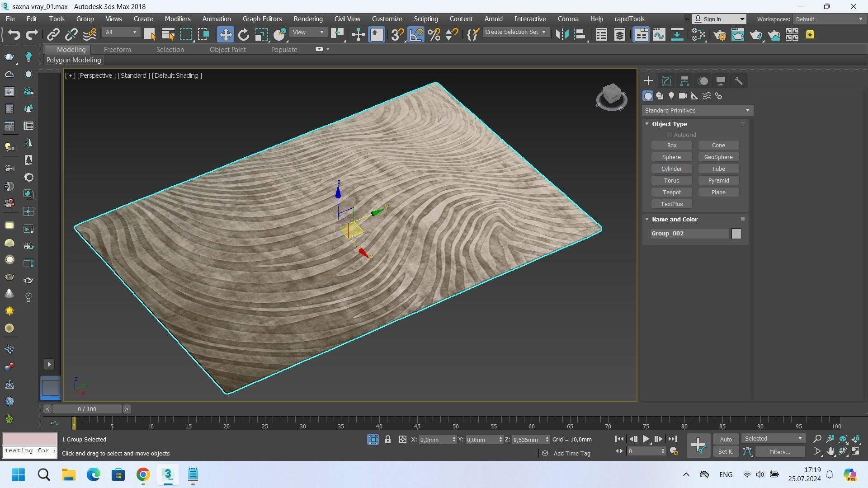
Task: Open the Standard Primitives dropdown
Action: point(697,110)
